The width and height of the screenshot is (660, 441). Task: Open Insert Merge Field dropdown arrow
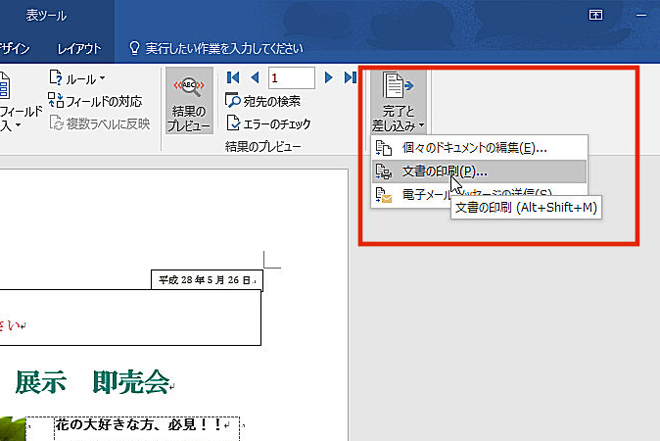18,125
